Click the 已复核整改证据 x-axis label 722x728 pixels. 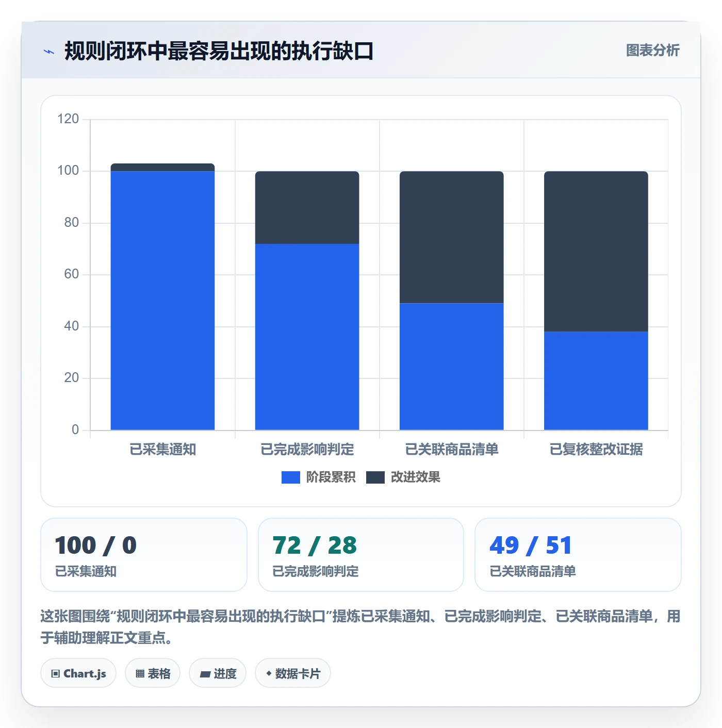(596, 450)
